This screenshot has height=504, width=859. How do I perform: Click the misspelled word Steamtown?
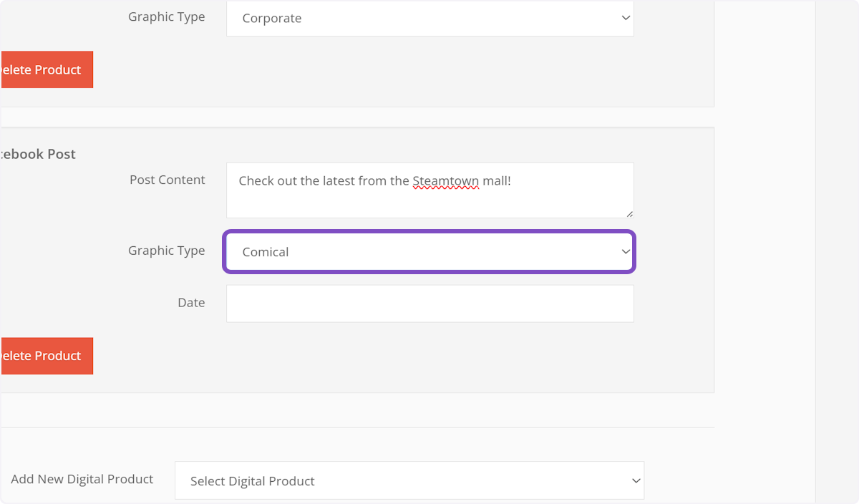click(445, 181)
